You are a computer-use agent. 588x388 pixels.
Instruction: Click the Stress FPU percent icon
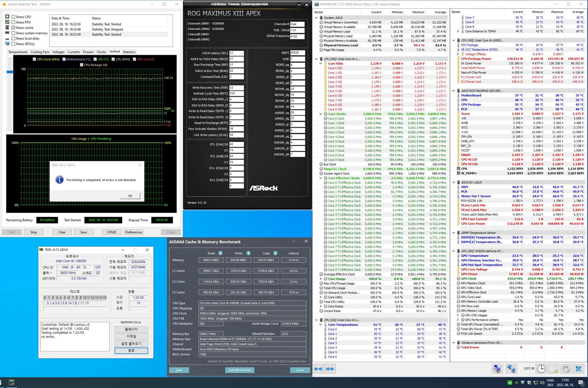coord(7,22)
